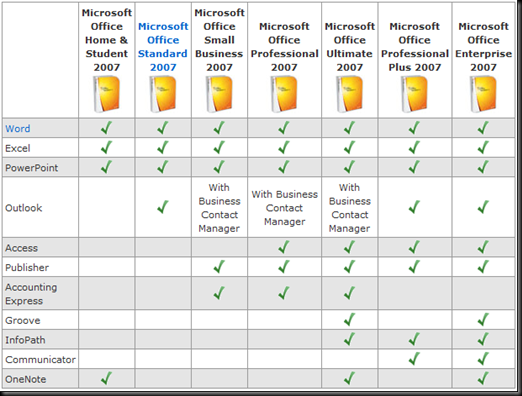Click the Publisher checkmark under Professional Plus
This screenshot has width=522, height=396.
[414, 267]
